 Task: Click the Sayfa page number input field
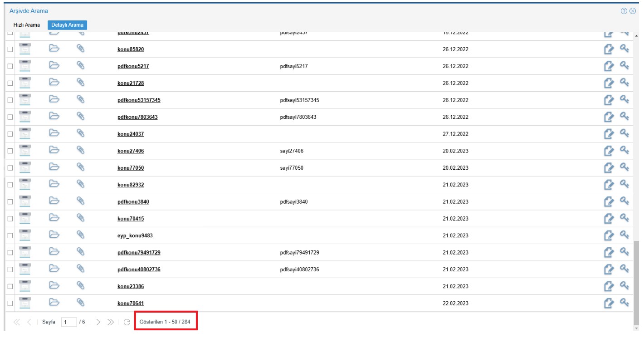68,322
